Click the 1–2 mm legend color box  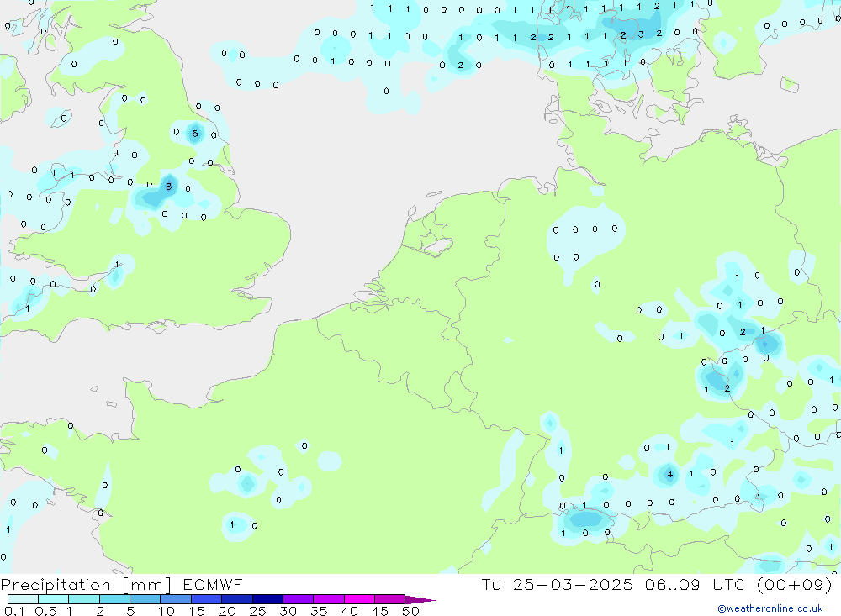pyautogui.click(x=83, y=599)
